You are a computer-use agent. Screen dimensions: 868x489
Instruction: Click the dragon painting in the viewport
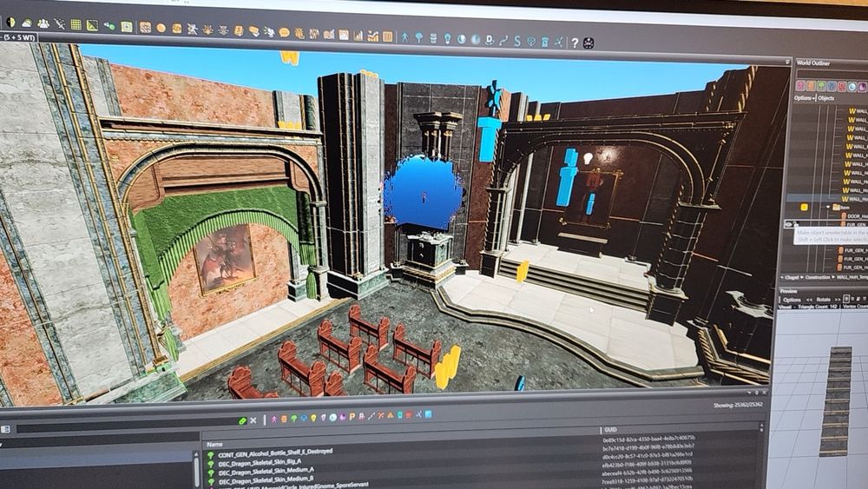point(224,259)
